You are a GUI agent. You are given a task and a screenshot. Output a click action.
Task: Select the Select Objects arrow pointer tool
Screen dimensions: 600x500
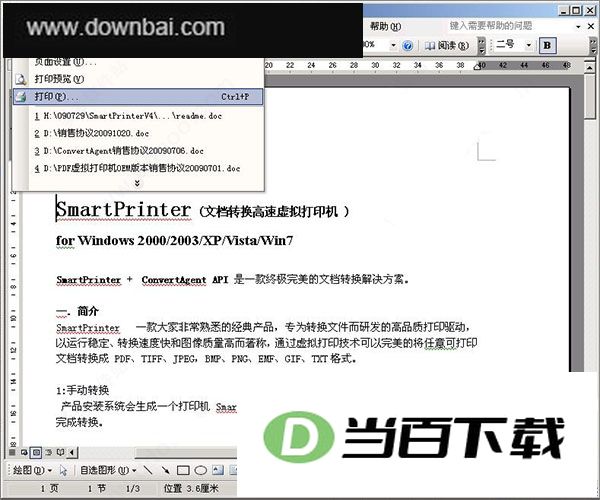[x=63, y=470]
